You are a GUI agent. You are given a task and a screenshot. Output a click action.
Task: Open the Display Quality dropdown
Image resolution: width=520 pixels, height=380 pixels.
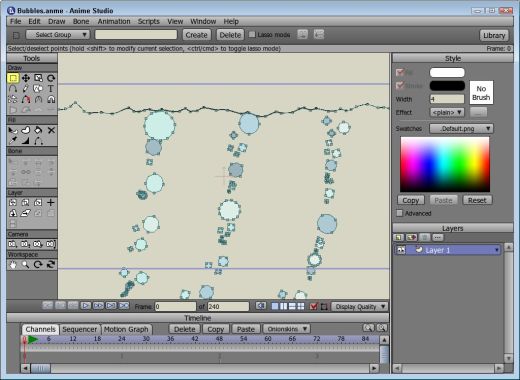[x=360, y=307]
